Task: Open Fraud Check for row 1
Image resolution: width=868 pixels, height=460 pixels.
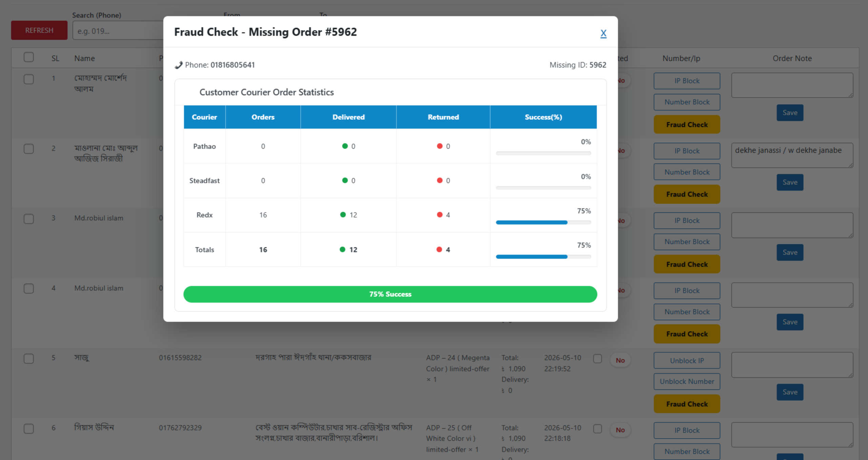Action: coord(687,124)
